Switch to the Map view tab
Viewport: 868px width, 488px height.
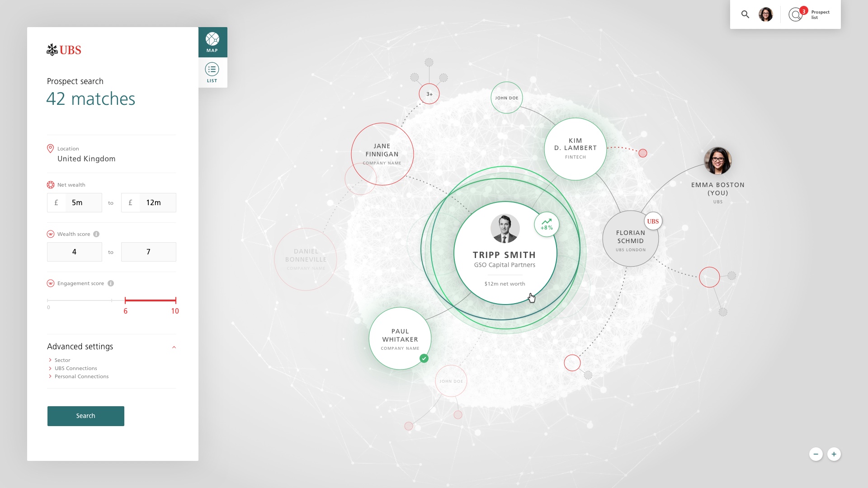[212, 42]
